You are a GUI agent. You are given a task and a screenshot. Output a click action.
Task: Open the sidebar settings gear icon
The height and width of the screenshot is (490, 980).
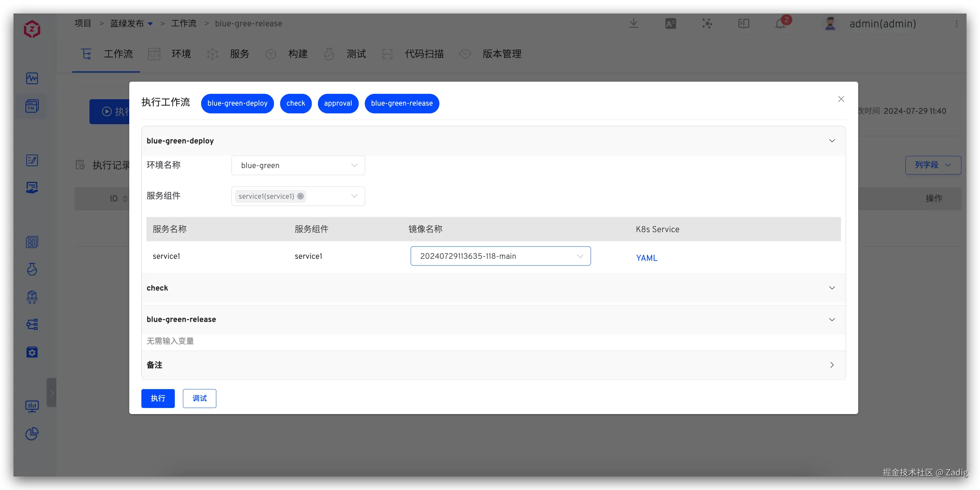tap(32, 352)
